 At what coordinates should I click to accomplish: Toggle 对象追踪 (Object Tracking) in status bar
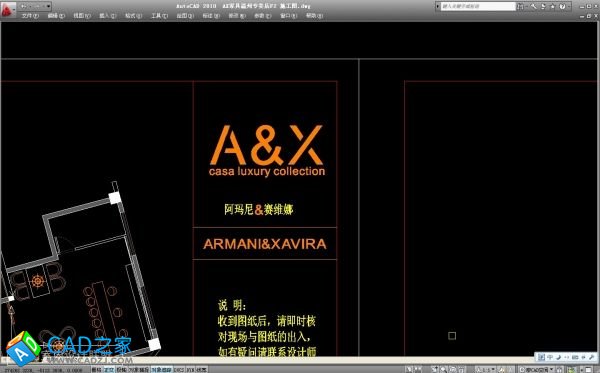(x=161, y=370)
